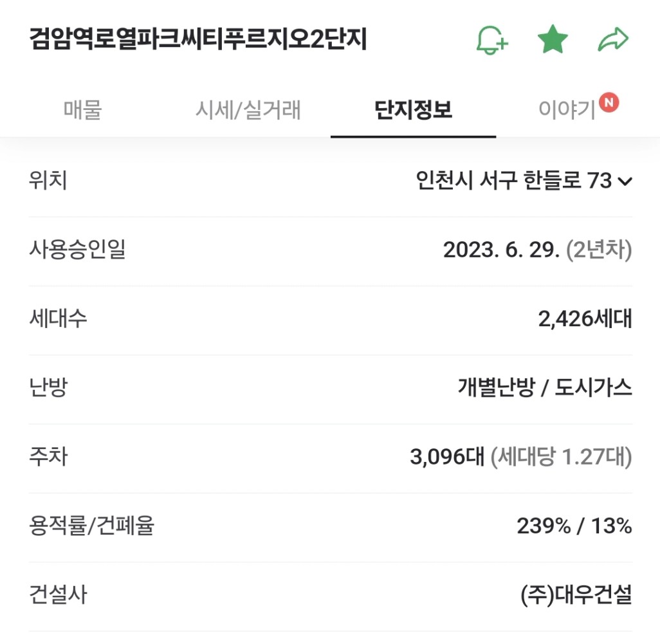The image size is (660, 644).
Task: Open the 이야기 tab
Action: 567,109
